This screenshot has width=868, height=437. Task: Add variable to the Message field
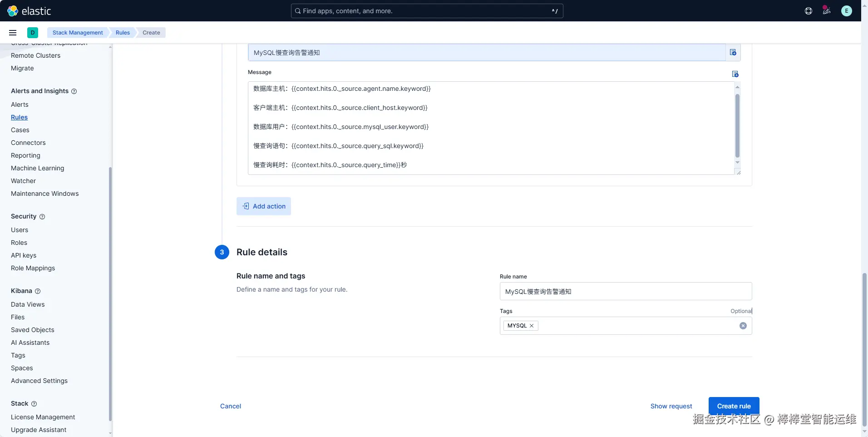tap(735, 74)
